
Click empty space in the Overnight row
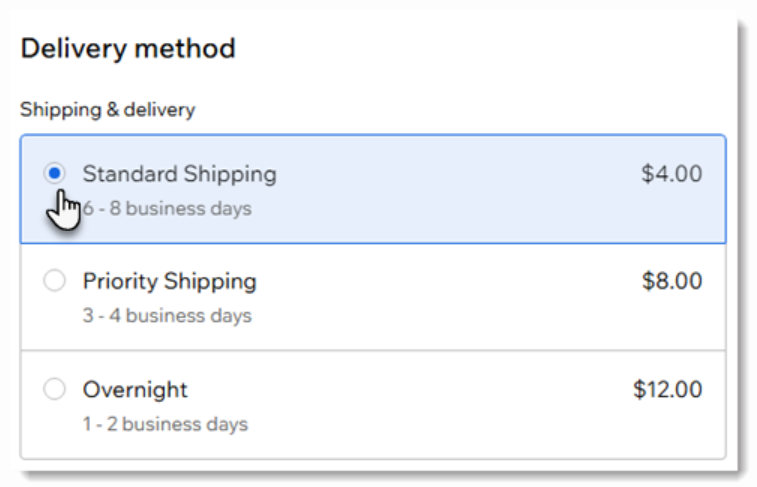(450, 405)
